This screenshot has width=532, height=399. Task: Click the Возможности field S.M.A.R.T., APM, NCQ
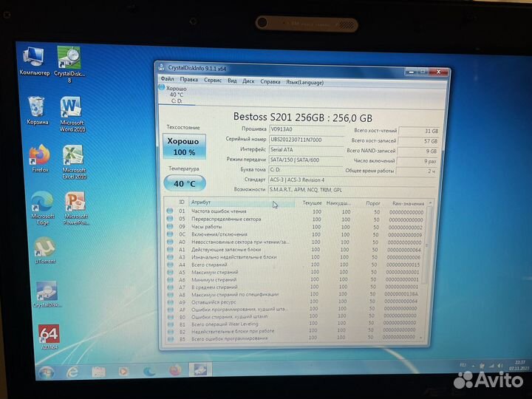click(x=351, y=190)
